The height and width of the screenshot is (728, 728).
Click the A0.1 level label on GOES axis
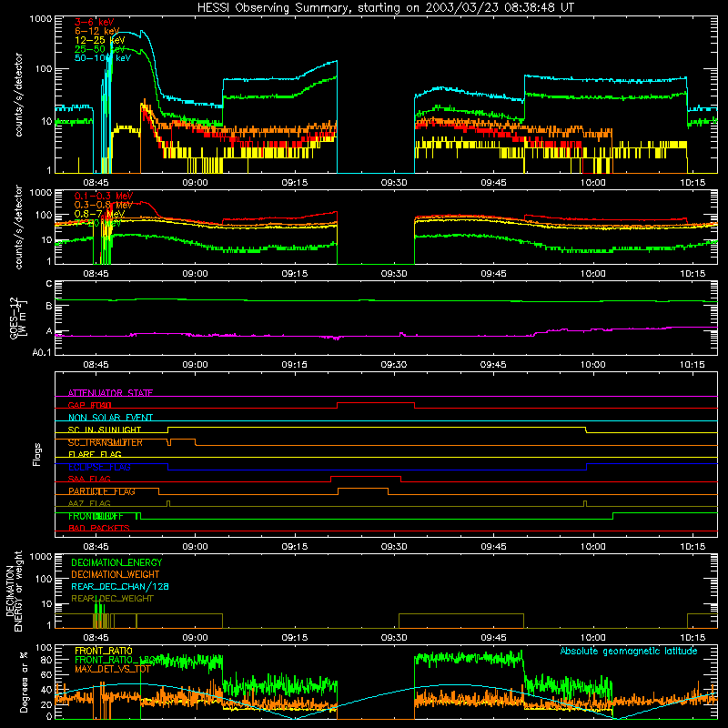point(42,353)
